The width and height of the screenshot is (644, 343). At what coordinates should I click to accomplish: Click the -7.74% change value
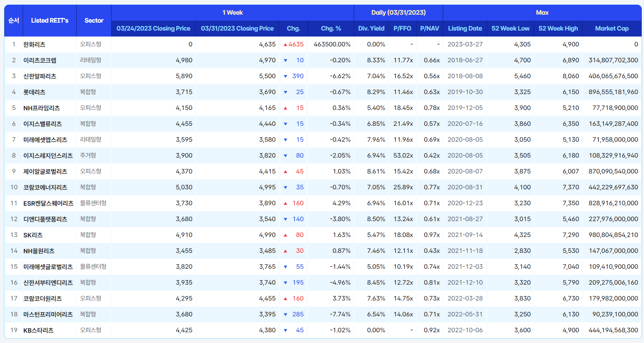(x=340, y=314)
